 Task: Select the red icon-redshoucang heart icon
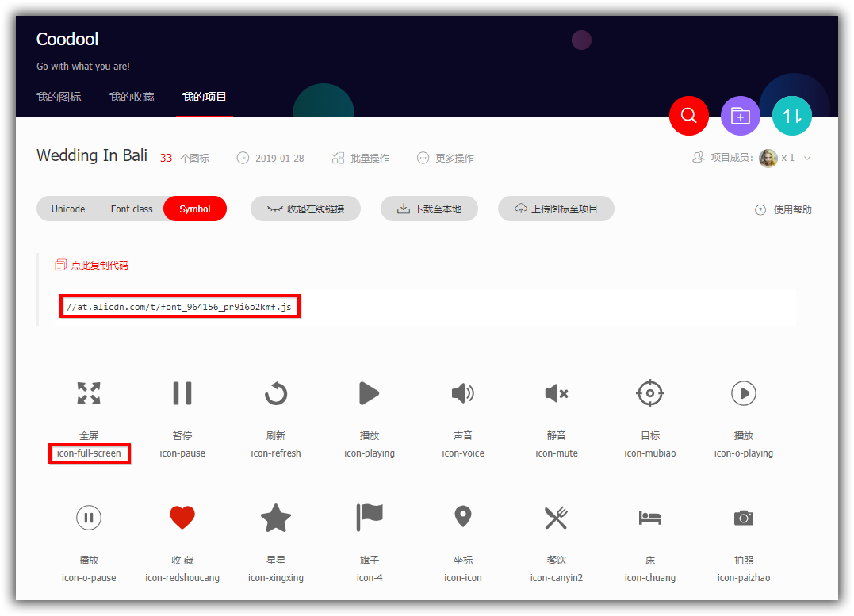point(182,518)
